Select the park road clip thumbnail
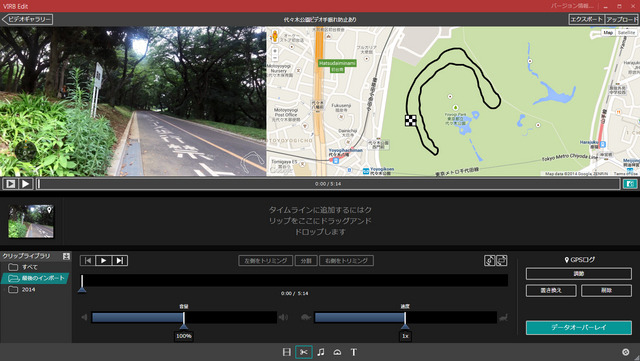The width and height of the screenshot is (640, 361). coord(31,221)
